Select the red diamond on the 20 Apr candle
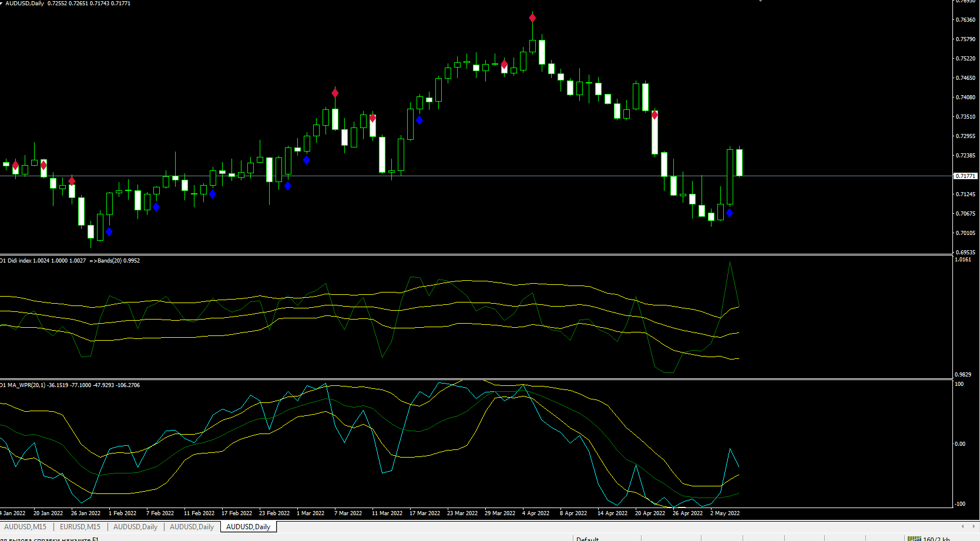 tap(655, 115)
